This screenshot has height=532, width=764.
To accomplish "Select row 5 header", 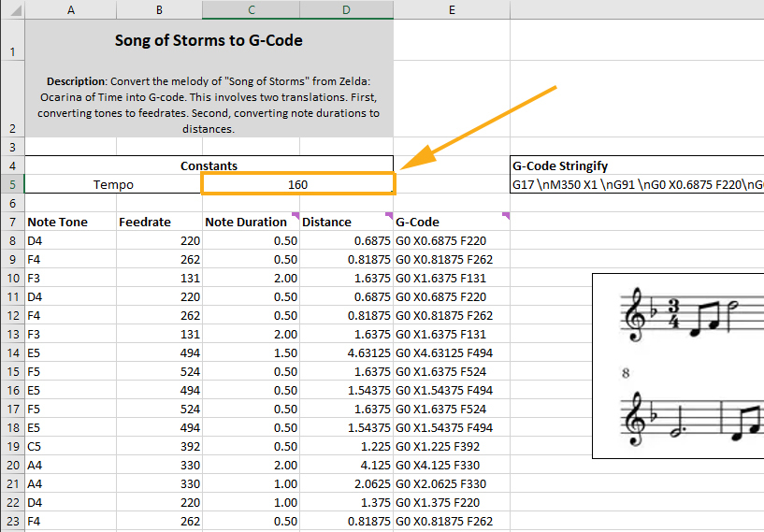I will (x=13, y=184).
